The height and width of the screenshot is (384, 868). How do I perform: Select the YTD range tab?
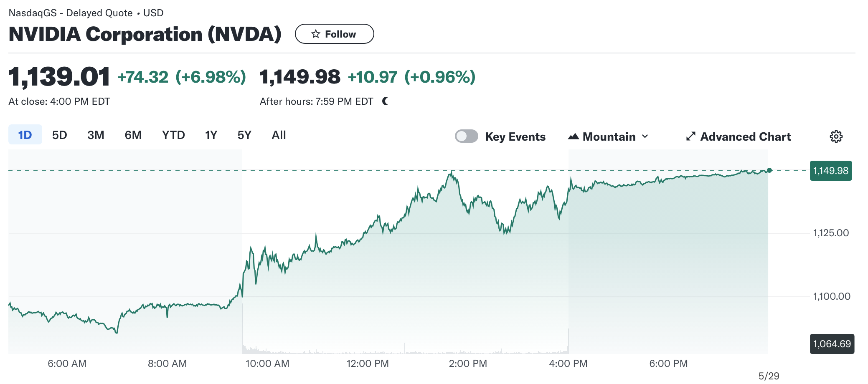[x=173, y=135]
